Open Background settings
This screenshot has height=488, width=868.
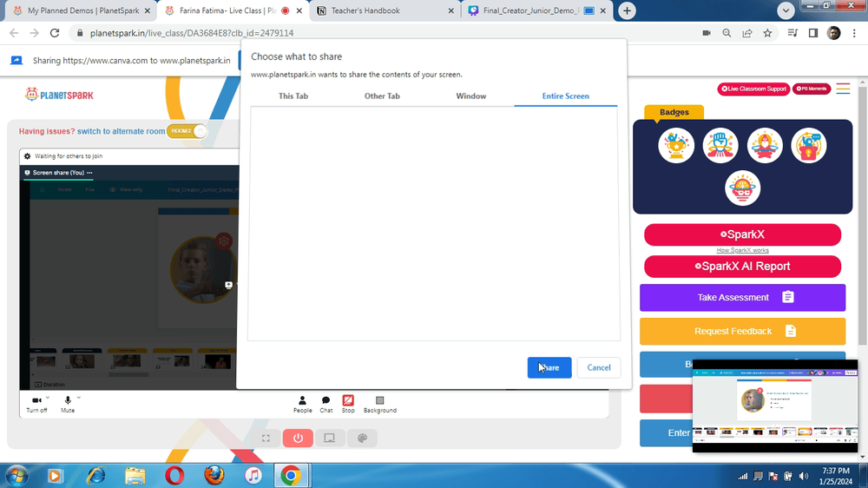[380, 405]
